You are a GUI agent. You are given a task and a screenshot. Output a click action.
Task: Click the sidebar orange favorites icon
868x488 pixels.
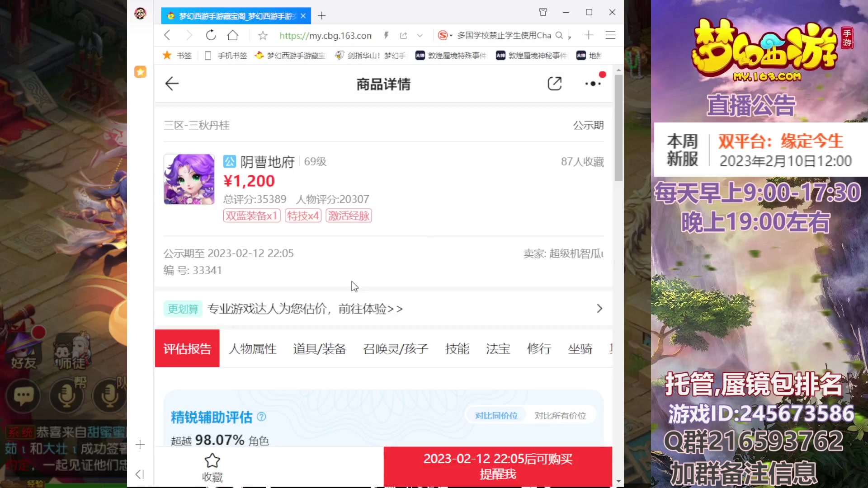tap(140, 72)
